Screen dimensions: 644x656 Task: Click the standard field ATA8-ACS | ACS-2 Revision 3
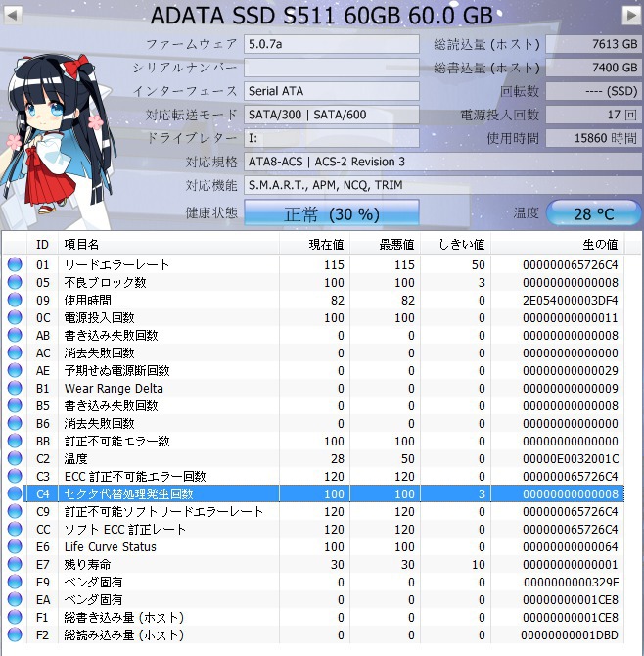click(x=442, y=162)
